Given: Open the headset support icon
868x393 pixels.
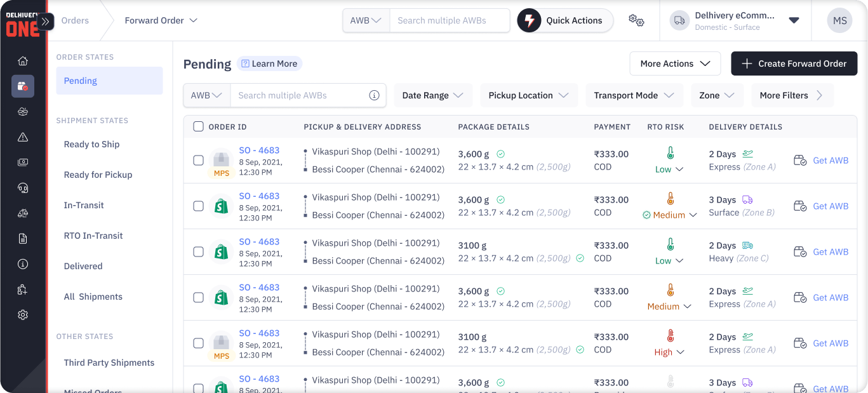Looking at the screenshot, I should 23,188.
